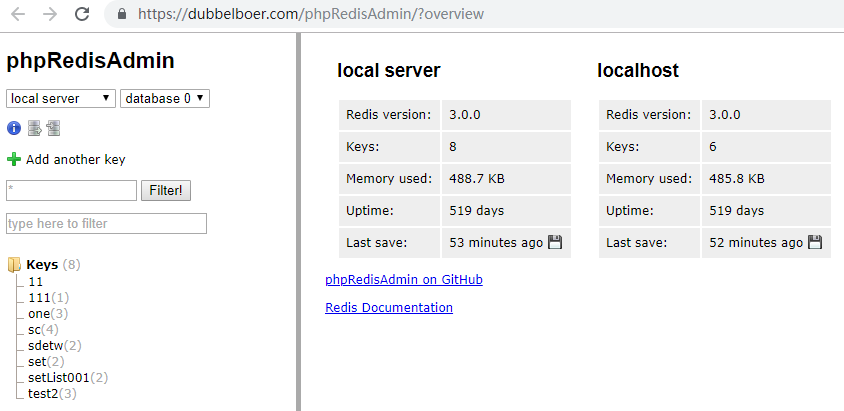The height and width of the screenshot is (411, 844).
Task: Click local server 'Last save:' label
Action: pyautogui.click(x=377, y=243)
